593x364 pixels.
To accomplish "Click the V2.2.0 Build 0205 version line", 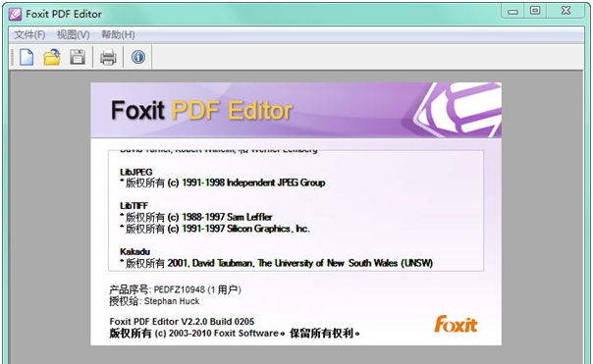I will pyautogui.click(x=182, y=322).
